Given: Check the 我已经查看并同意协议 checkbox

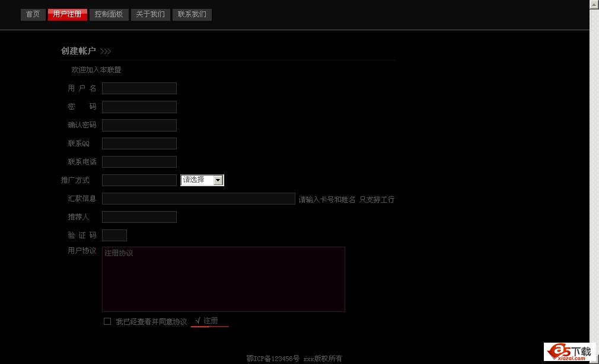Looking at the screenshot, I should (107, 321).
